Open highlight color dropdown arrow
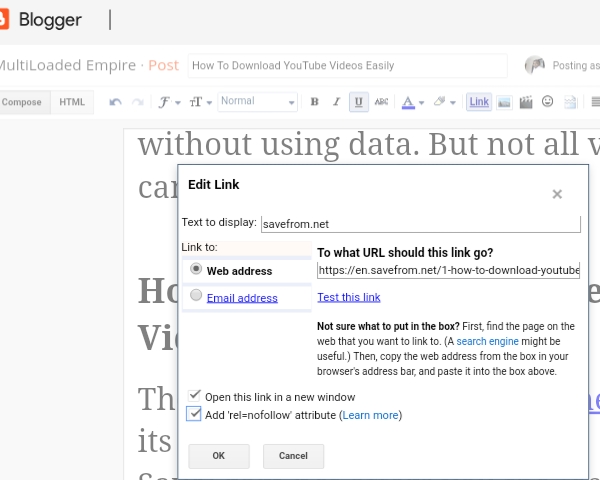 [x=453, y=103]
